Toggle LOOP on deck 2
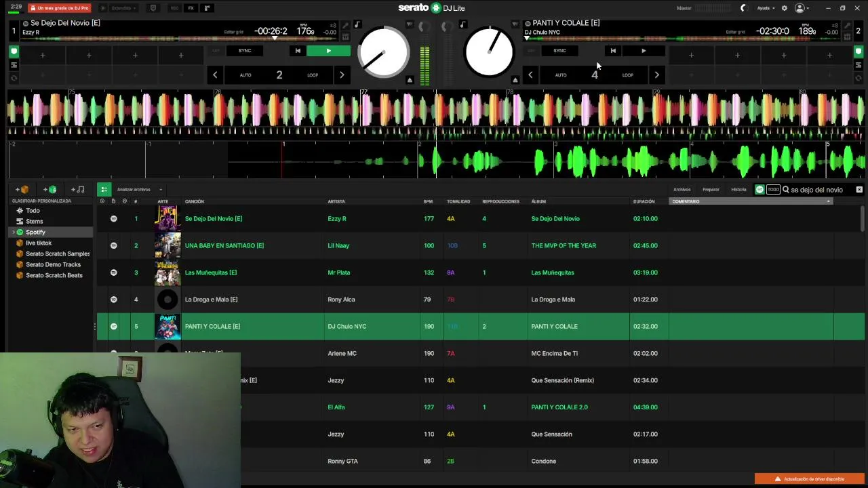The height and width of the screenshot is (488, 868). coord(628,75)
